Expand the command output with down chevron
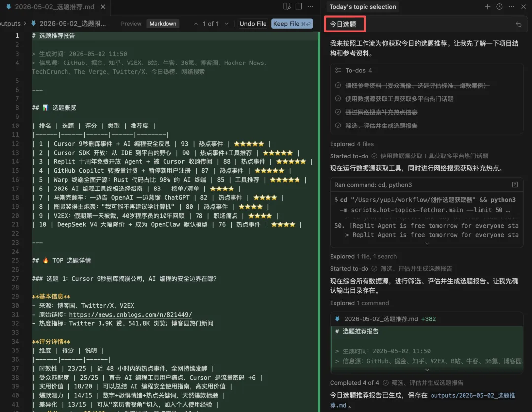 (x=427, y=244)
